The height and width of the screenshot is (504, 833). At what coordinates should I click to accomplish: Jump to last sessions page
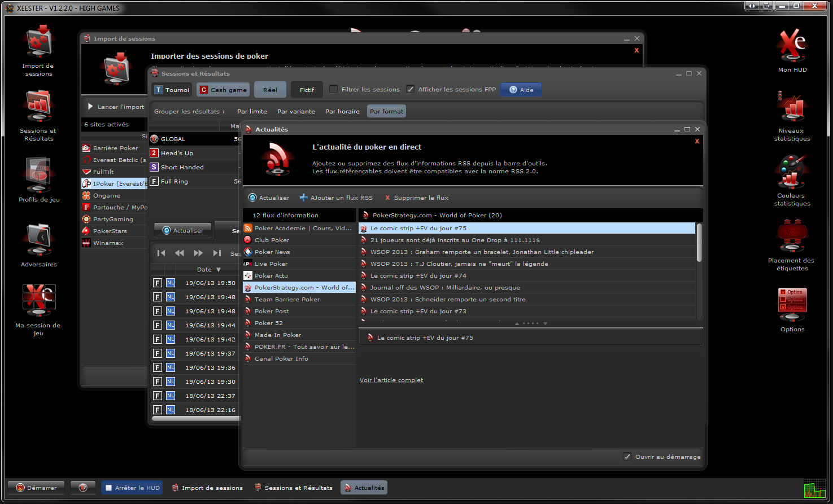click(x=217, y=253)
